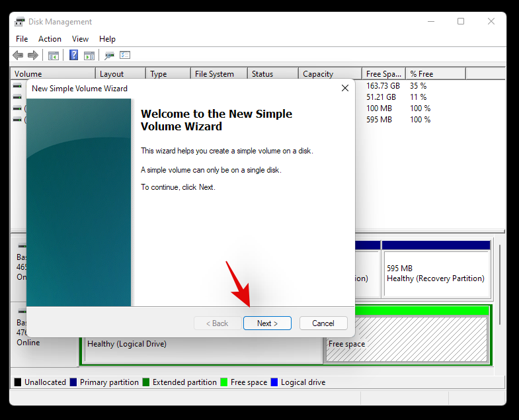519x420 pixels.
Task: Open the Help menu
Action: click(x=107, y=39)
